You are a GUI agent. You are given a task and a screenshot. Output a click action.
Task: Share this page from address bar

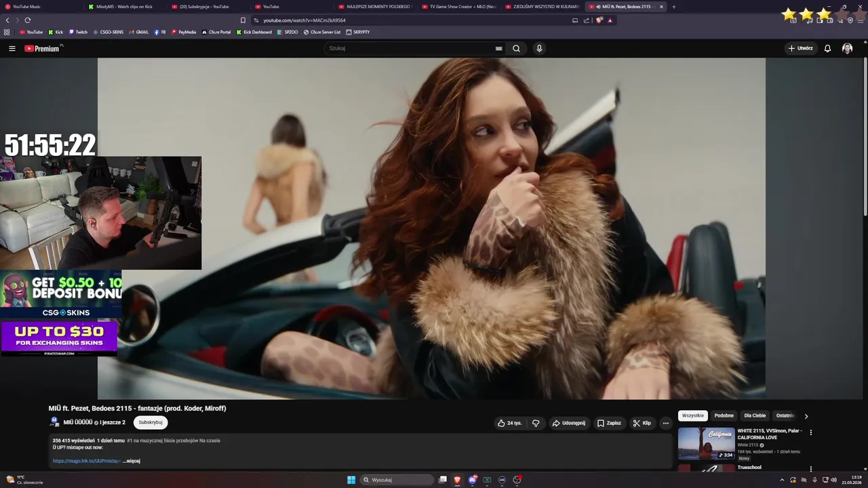(x=587, y=20)
